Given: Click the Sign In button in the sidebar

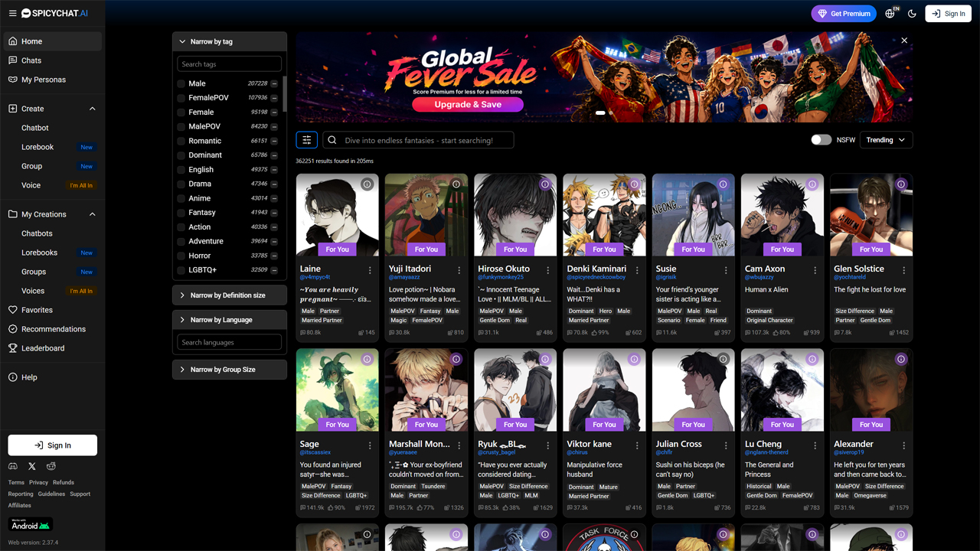Looking at the screenshot, I should tap(53, 445).
